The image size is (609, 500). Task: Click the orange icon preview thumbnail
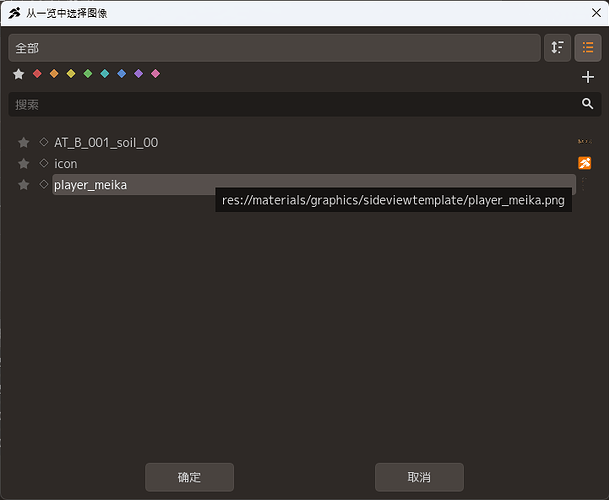(585, 163)
